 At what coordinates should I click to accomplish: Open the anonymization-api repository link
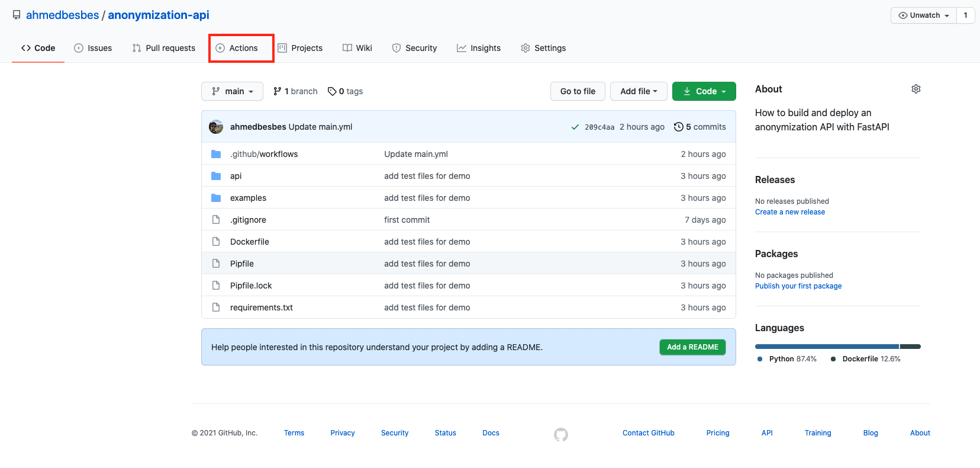point(159,15)
